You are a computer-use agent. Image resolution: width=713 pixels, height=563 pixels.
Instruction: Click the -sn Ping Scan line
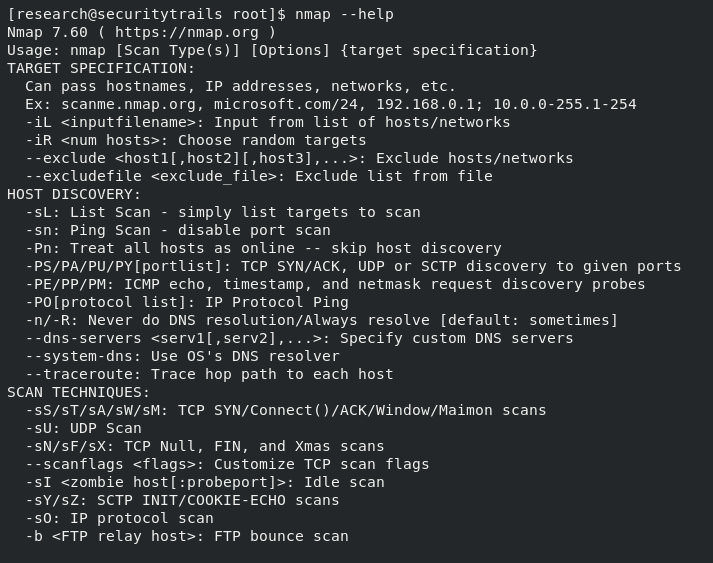178,230
